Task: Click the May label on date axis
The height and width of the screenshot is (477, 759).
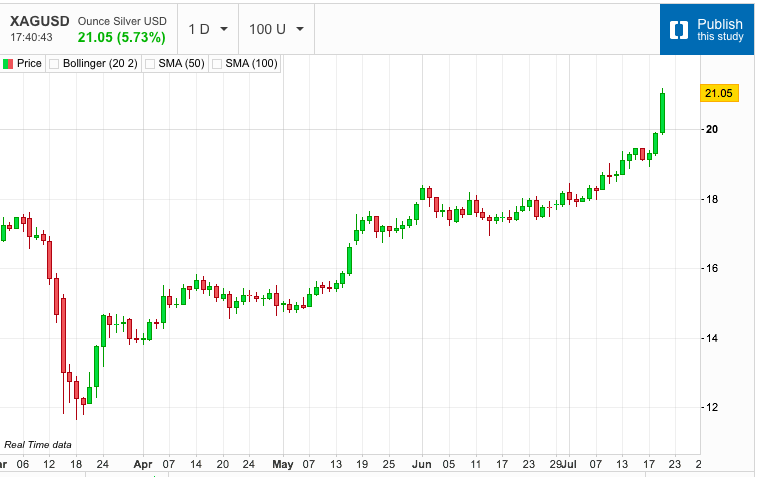Action: pyautogui.click(x=285, y=464)
